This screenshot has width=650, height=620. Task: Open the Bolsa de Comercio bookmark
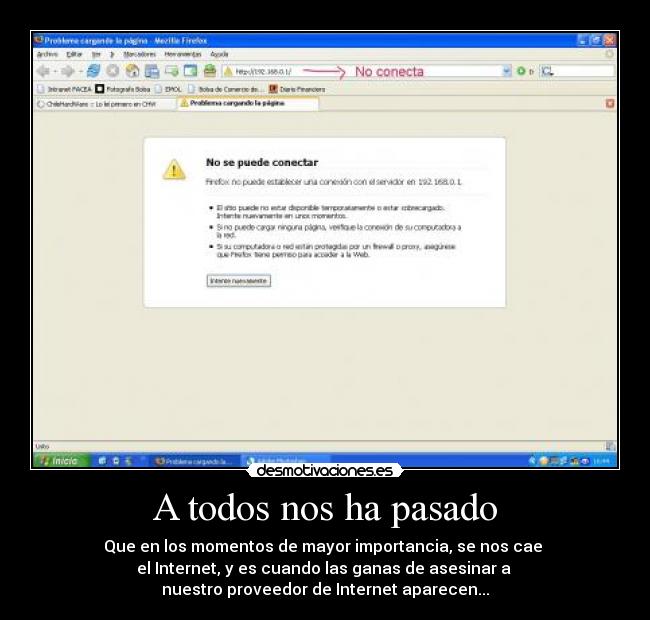(x=226, y=89)
